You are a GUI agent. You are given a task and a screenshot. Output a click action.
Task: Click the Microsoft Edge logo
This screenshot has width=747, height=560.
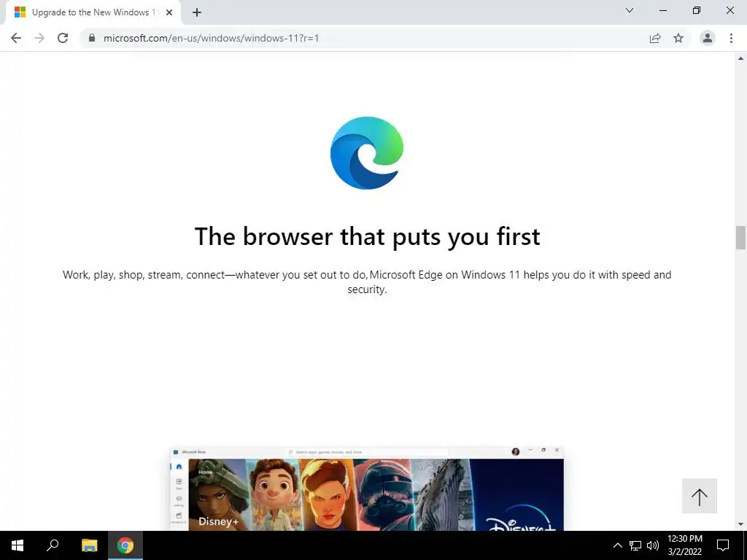(x=367, y=153)
